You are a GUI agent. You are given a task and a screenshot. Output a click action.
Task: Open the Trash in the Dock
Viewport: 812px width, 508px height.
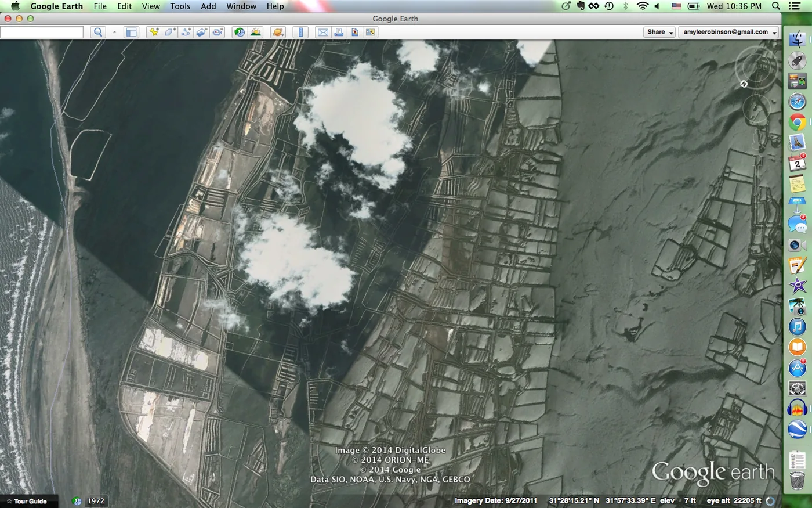coord(797,481)
